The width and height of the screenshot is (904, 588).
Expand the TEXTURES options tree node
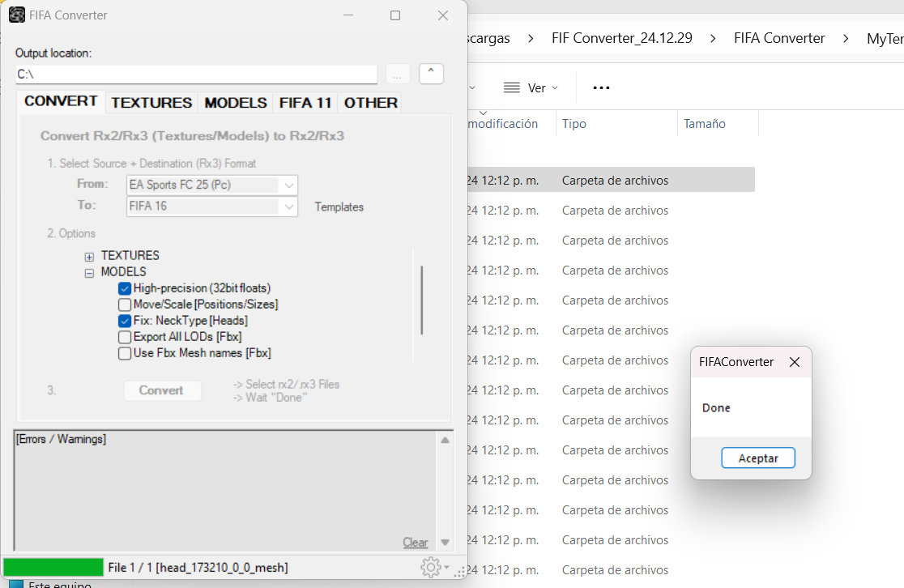coord(89,257)
